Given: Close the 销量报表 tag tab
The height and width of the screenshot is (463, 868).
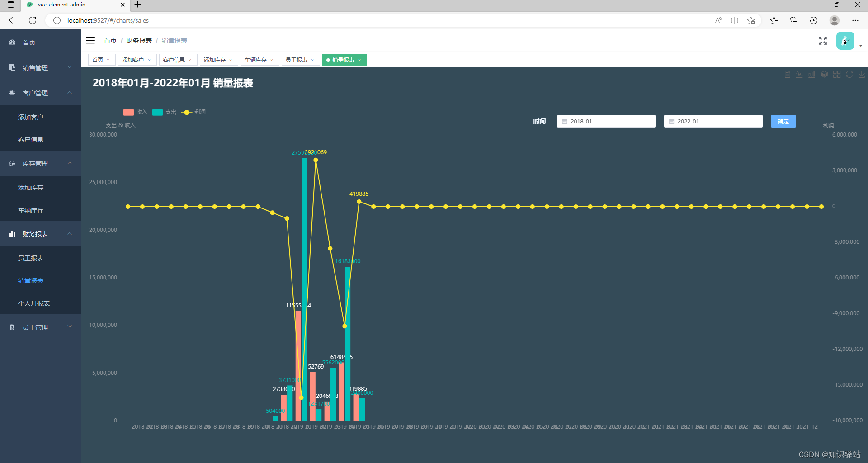Looking at the screenshot, I should click(359, 60).
